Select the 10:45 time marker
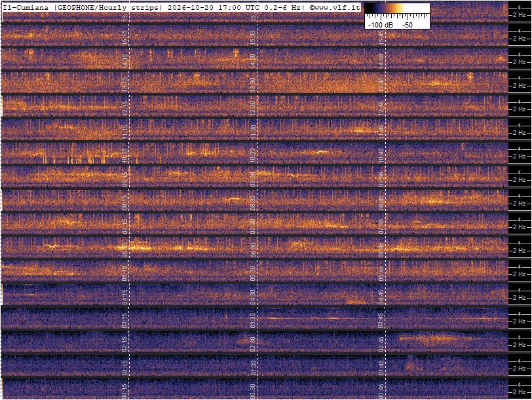The width and height of the screenshot is (532, 400). [381, 156]
